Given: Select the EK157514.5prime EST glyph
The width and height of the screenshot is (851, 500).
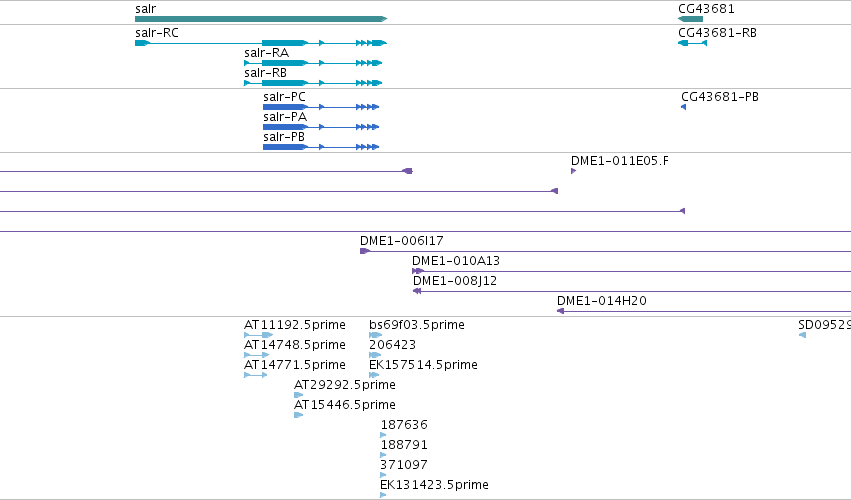Looking at the screenshot, I should (374, 375).
